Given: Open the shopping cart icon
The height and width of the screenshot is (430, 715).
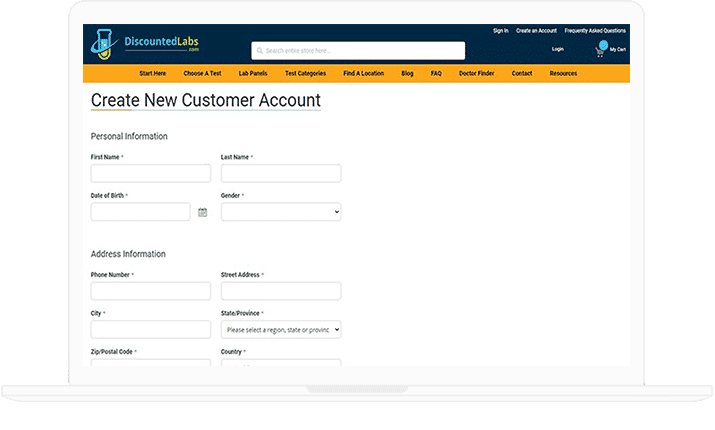Looking at the screenshot, I should pos(600,50).
